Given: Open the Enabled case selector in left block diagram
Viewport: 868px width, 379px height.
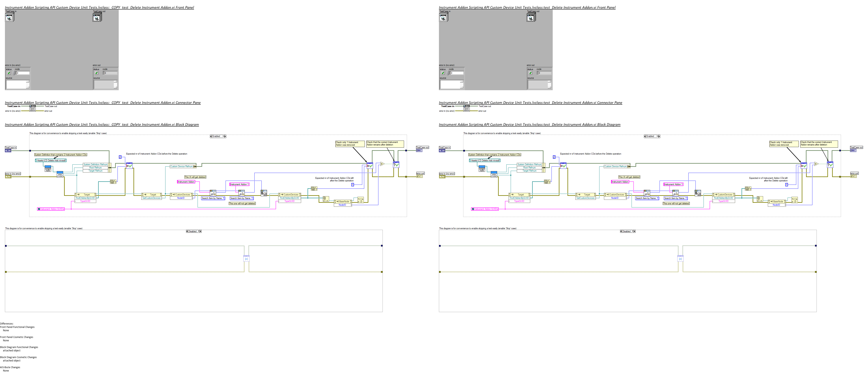Looking at the screenshot, I should [x=218, y=136].
